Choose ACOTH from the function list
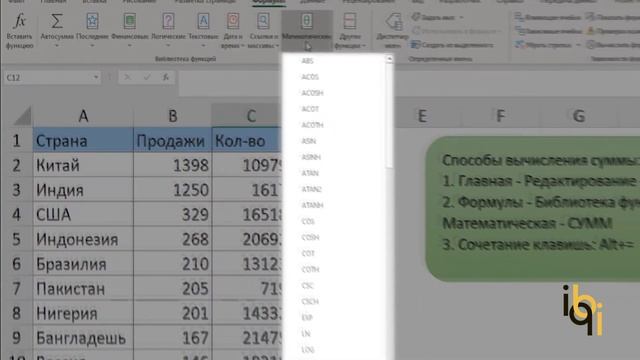The image size is (640, 360). click(312, 125)
